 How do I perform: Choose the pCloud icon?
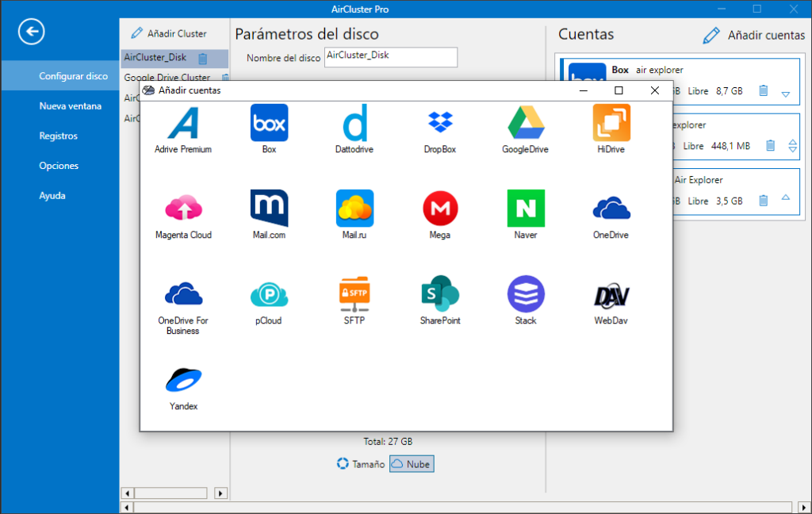[x=270, y=295]
